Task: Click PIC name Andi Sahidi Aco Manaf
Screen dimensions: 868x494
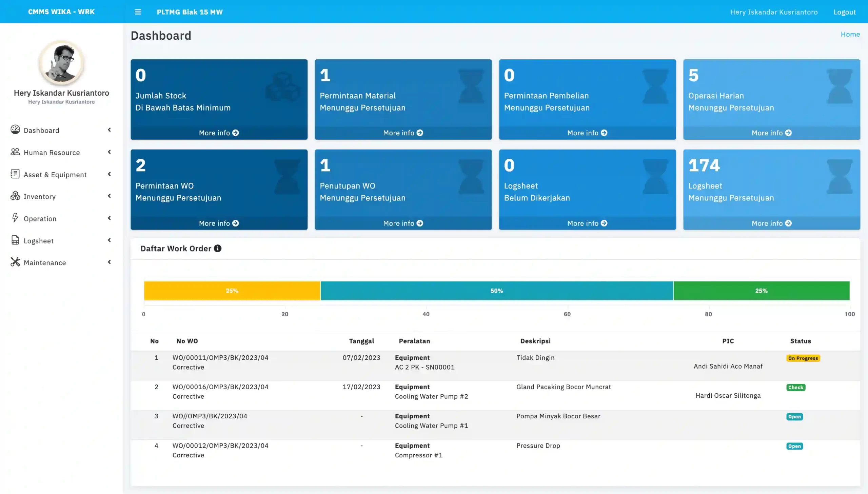Action: (728, 366)
